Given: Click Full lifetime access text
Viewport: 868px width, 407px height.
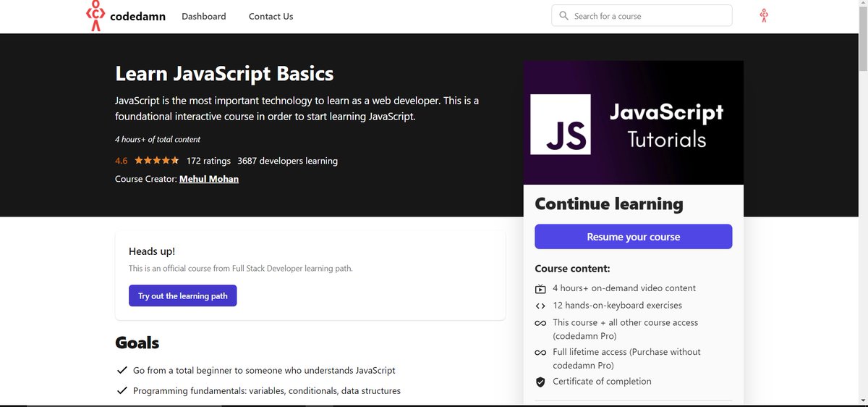Looking at the screenshot, I should [626, 358].
